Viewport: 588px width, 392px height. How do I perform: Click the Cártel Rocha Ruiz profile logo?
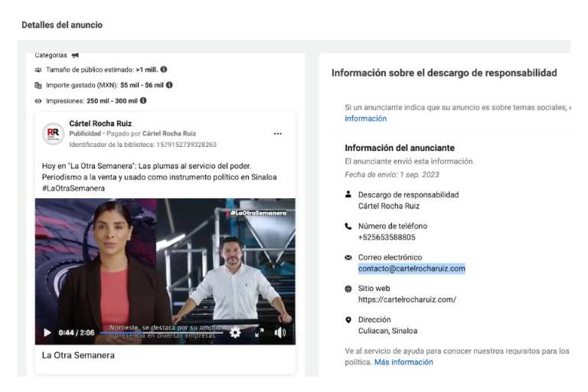[x=53, y=133]
